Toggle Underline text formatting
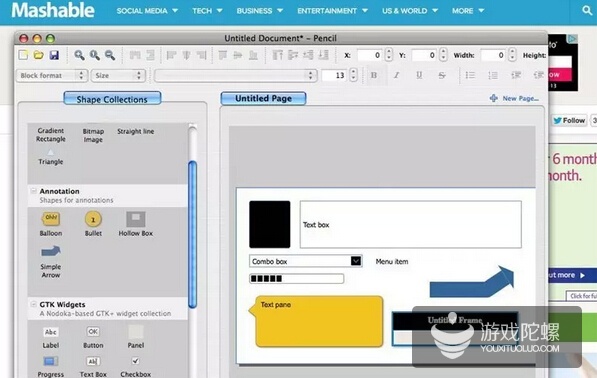The image size is (597, 378). (x=419, y=75)
